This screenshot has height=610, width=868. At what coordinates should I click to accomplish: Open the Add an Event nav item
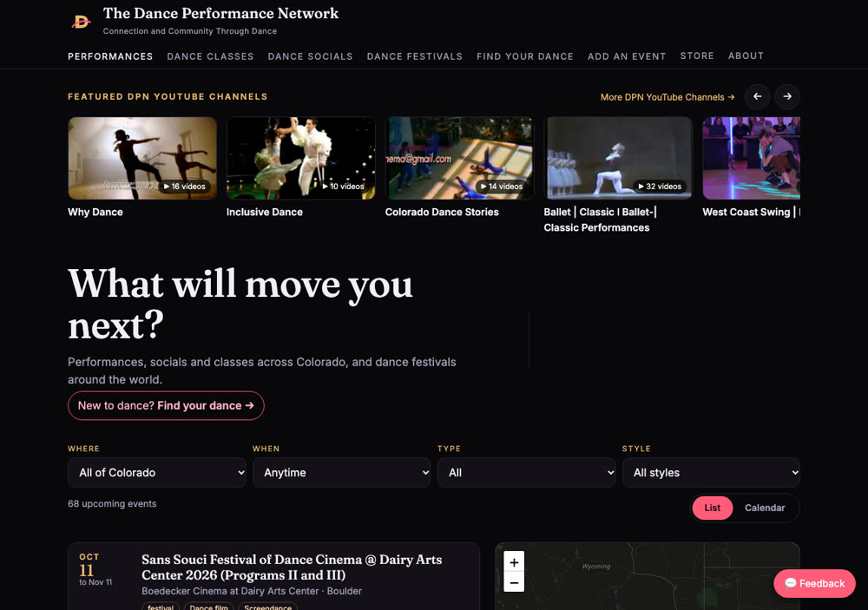(x=627, y=56)
